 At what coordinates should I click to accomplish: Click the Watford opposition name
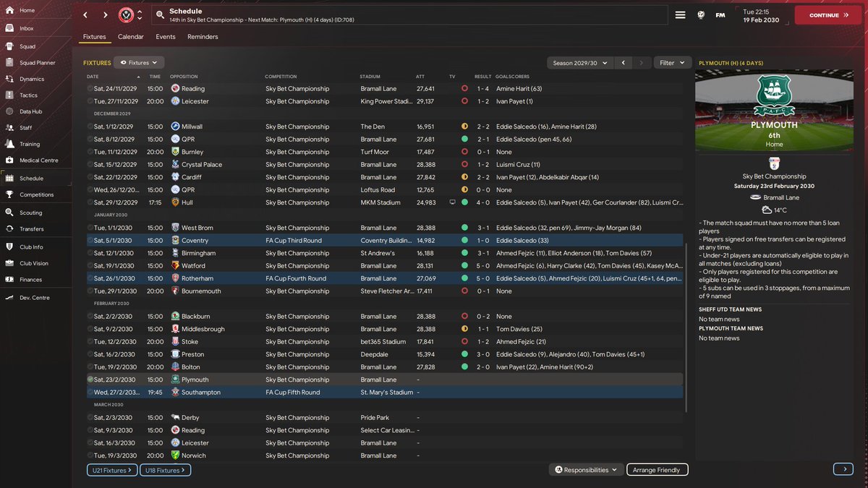click(194, 265)
